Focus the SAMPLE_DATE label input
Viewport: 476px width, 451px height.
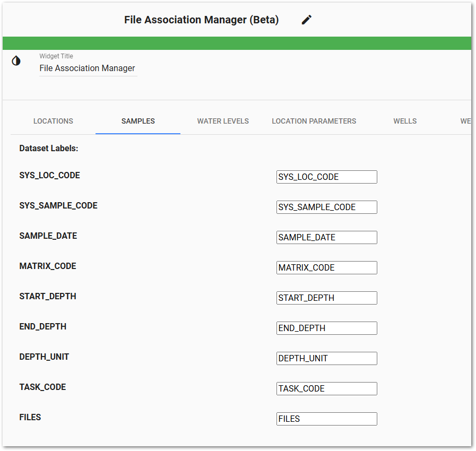point(326,237)
